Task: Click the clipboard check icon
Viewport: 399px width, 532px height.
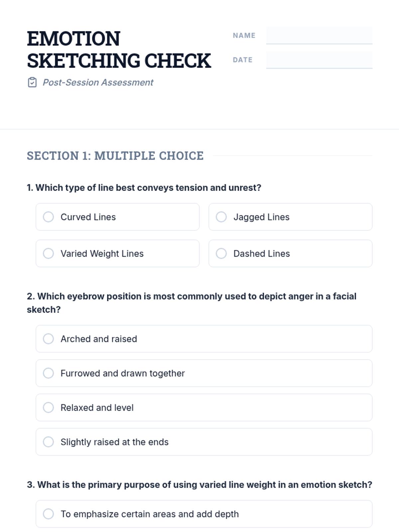Action: tap(32, 82)
